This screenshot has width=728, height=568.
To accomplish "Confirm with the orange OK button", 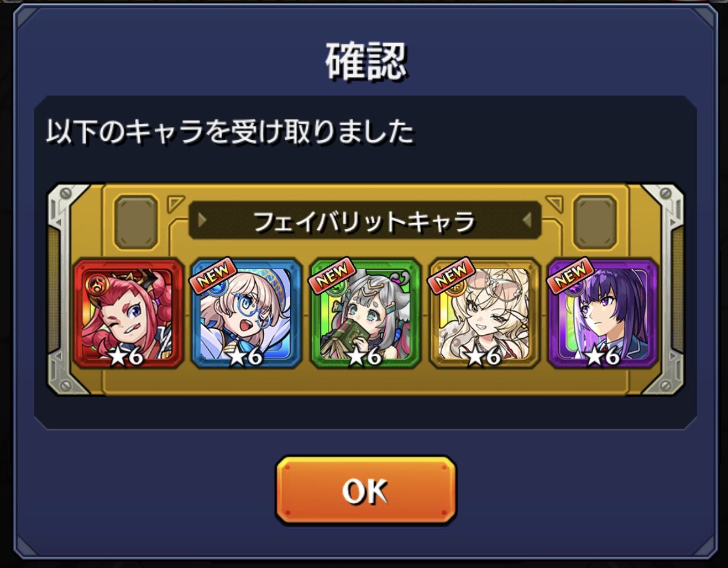I will [x=366, y=490].
